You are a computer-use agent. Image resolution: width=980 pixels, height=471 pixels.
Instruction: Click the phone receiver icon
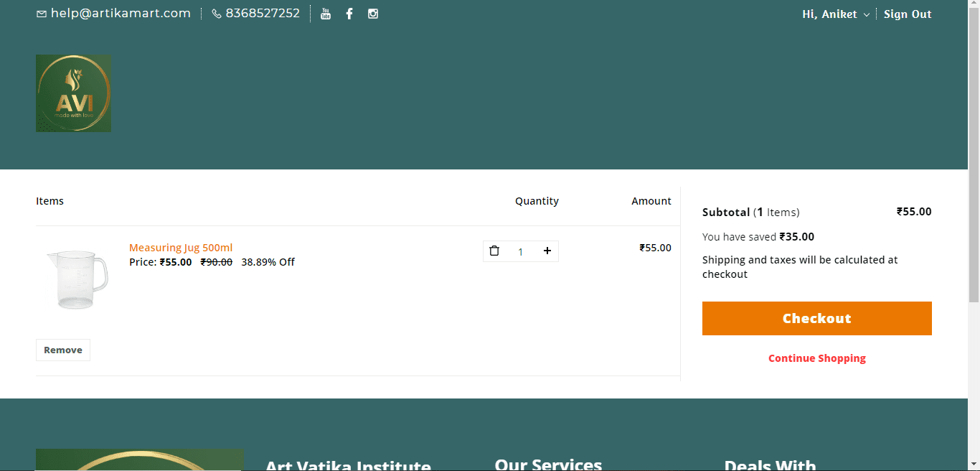tap(216, 13)
